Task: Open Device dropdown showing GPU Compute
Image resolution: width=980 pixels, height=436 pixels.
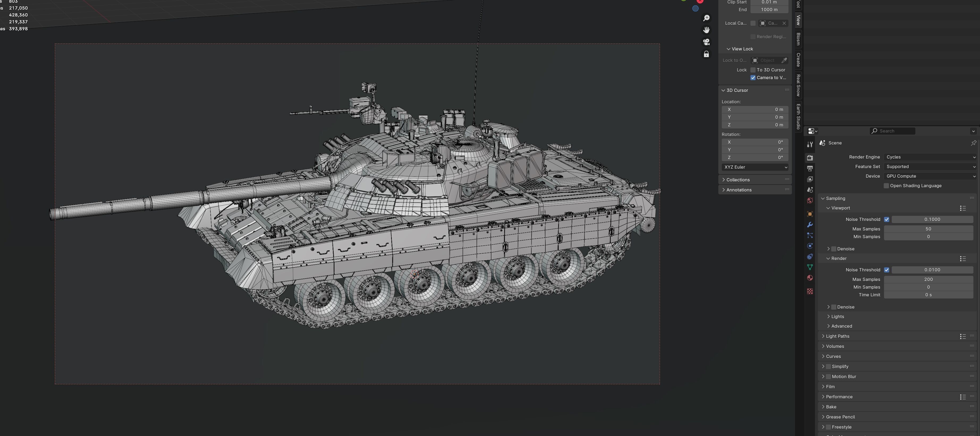Action: click(931, 176)
